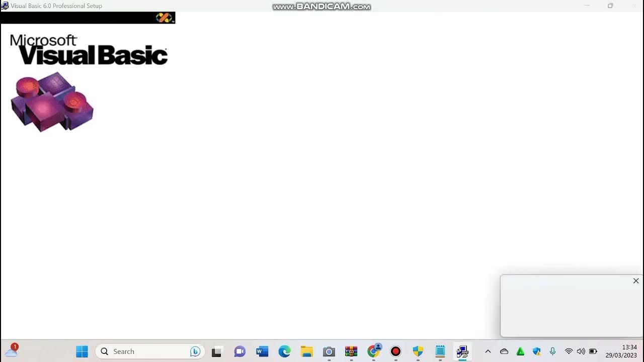644x362 pixels.
Task: Launch the Chat (Teams) taskbar icon
Action: coord(240,351)
